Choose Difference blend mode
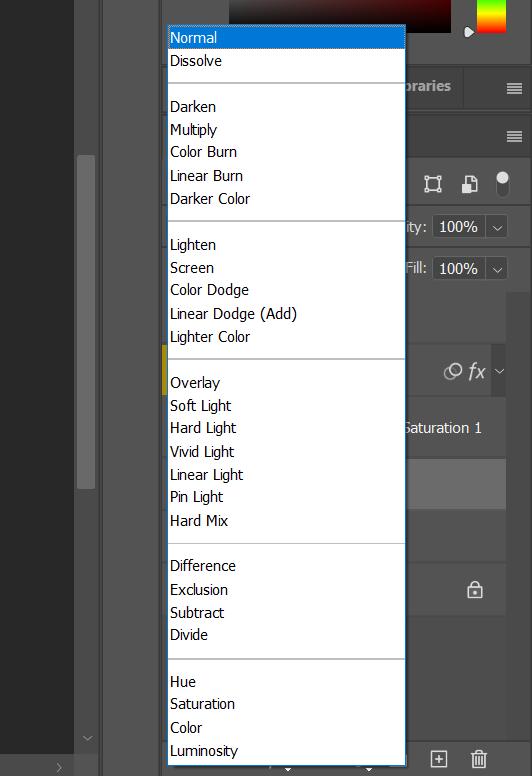The width and height of the screenshot is (532, 776). pyautogui.click(x=287, y=566)
